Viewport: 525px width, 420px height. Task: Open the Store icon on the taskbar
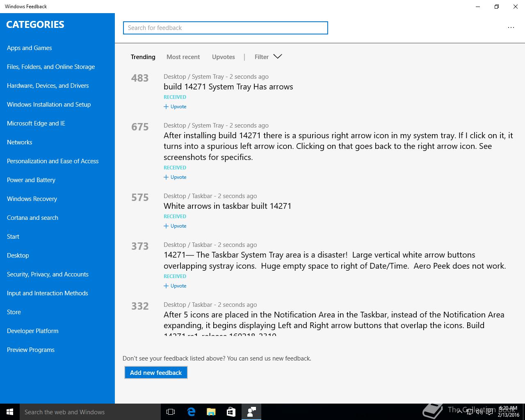pyautogui.click(x=231, y=412)
